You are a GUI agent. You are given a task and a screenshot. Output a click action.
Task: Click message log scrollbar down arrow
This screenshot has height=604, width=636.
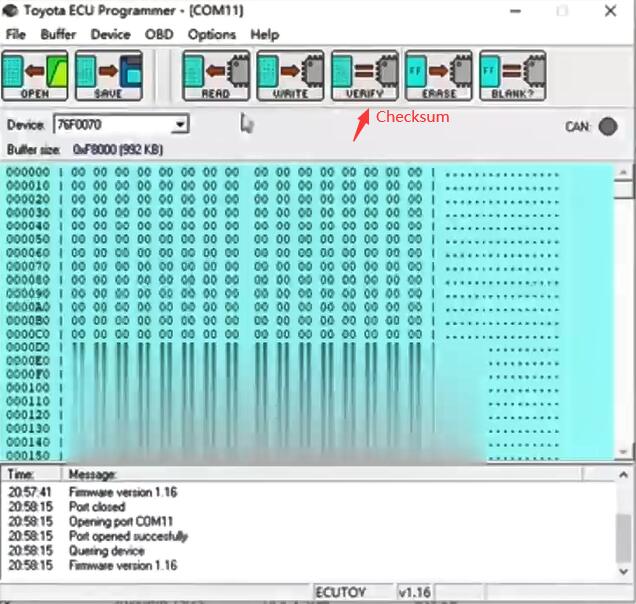pyautogui.click(x=623, y=571)
